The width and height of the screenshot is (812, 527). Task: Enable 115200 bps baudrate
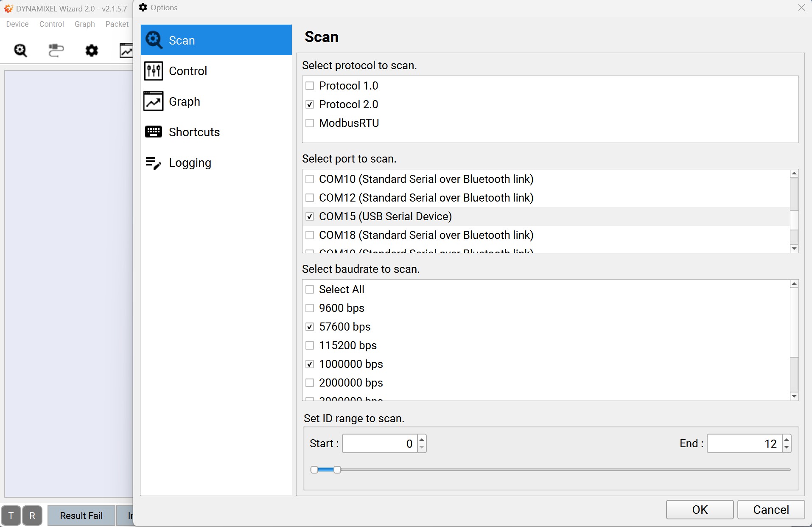click(310, 345)
